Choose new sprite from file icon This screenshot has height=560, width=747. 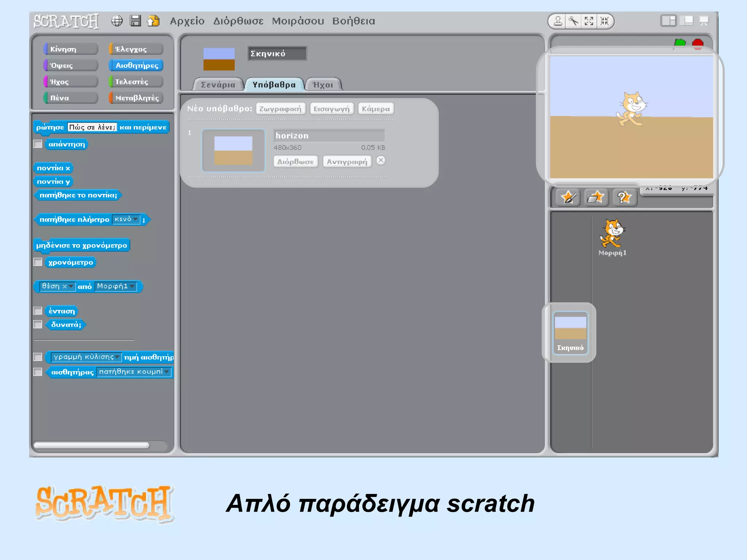pyautogui.click(x=596, y=197)
